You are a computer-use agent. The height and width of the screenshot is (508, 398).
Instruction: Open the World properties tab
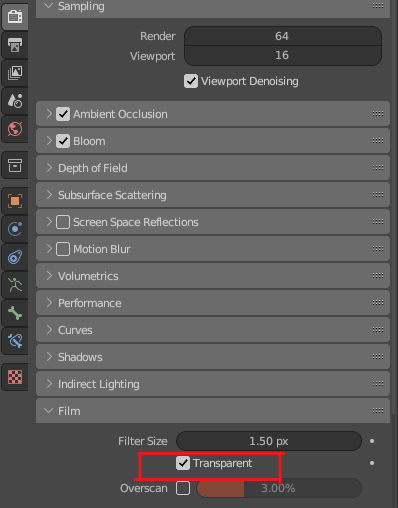click(x=15, y=129)
